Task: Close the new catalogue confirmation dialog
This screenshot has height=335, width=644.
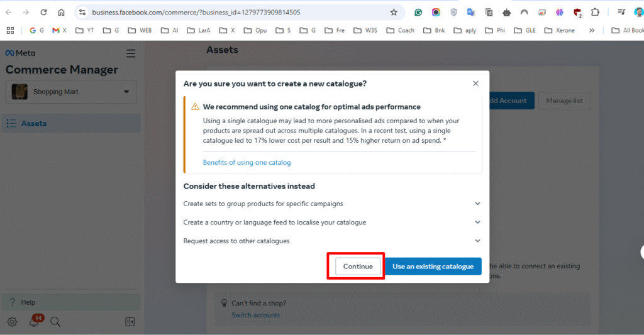Action: [x=475, y=84]
